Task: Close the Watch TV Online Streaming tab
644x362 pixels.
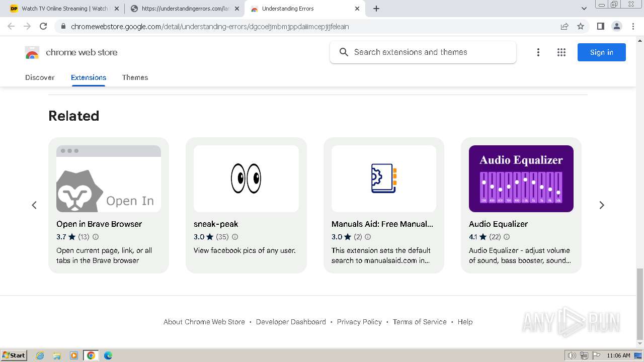Action: pyautogui.click(x=117, y=9)
